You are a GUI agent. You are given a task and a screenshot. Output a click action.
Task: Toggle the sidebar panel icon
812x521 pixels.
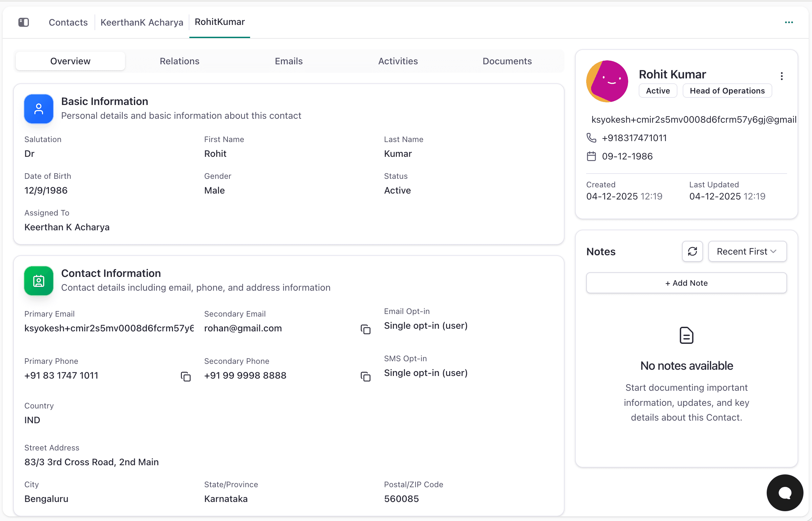click(x=24, y=22)
